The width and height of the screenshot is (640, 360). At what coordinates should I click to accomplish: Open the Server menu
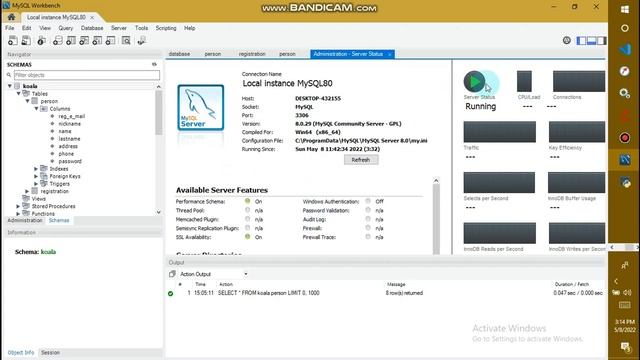119,28
